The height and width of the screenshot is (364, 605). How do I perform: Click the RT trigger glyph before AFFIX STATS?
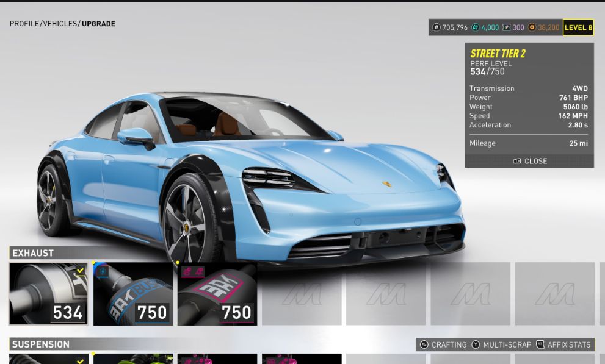540,344
